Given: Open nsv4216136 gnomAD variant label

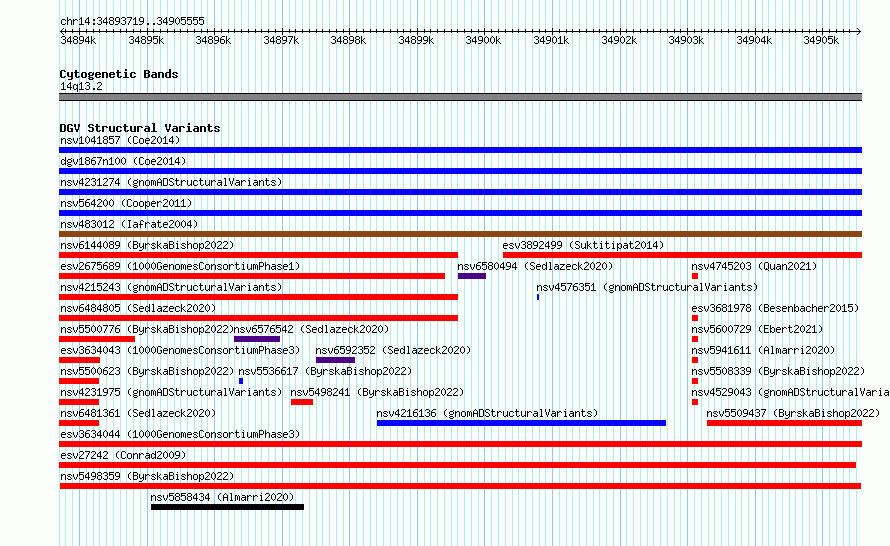Looking at the screenshot, I should [487, 413].
